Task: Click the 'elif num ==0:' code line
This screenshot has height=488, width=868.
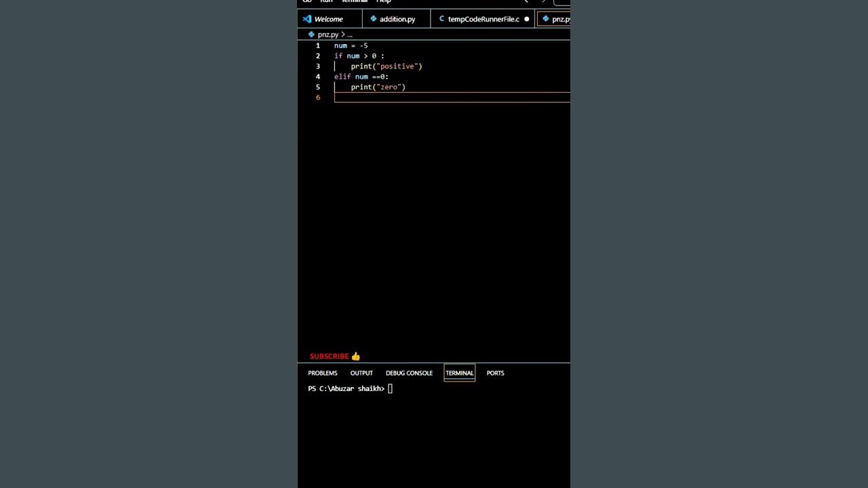Action: tap(361, 77)
